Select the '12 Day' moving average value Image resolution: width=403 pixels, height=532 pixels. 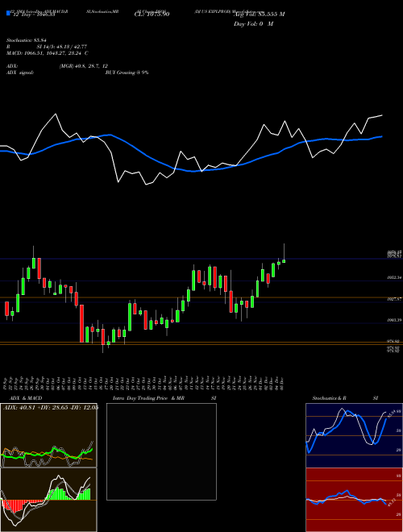(33, 15)
